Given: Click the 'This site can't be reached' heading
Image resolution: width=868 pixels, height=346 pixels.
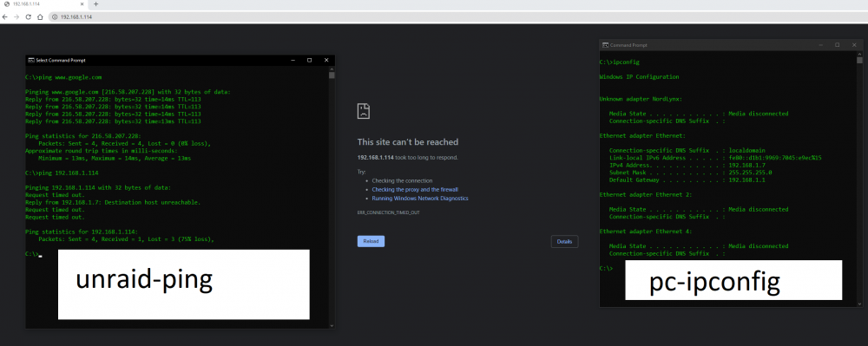Looking at the screenshot, I should click(407, 142).
